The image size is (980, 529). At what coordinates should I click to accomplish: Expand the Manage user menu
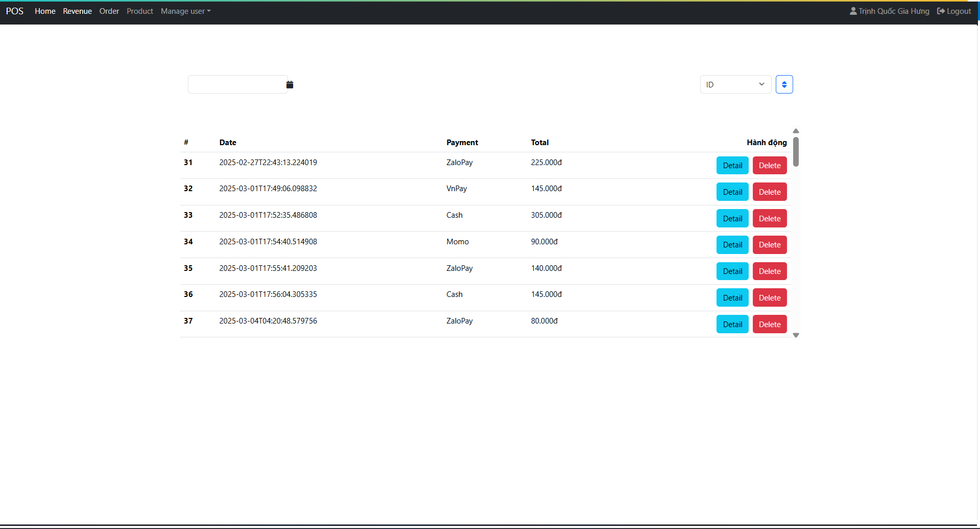(x=185, y=11)
